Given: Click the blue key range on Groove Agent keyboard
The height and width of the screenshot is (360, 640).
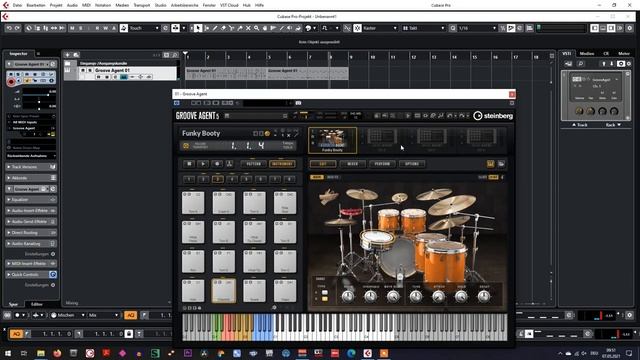Looking at the screenshot, I should [263, 327].
